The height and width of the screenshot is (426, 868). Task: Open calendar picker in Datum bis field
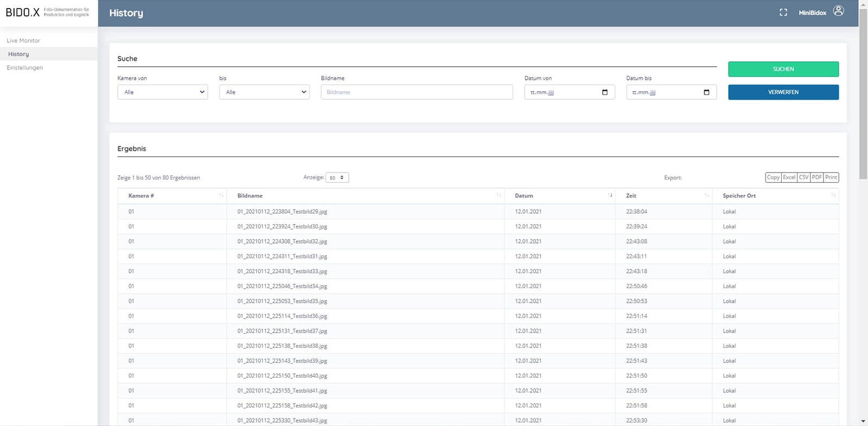coord(706,92)
